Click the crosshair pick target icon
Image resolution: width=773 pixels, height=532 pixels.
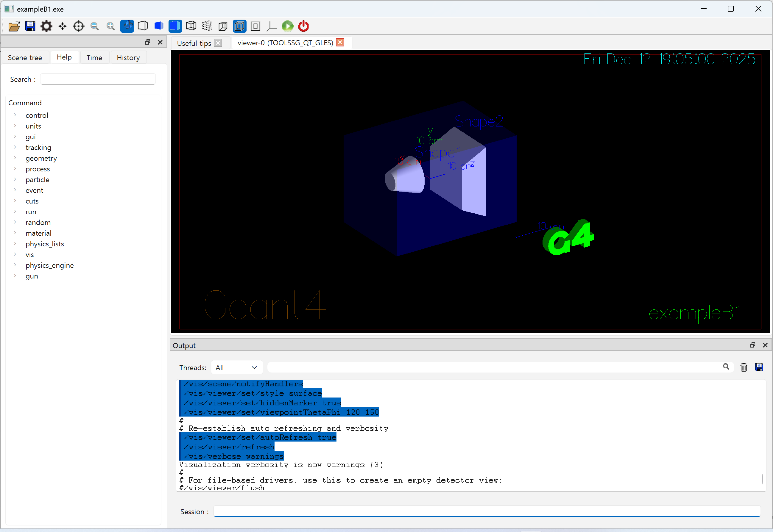tap(78, 26)
